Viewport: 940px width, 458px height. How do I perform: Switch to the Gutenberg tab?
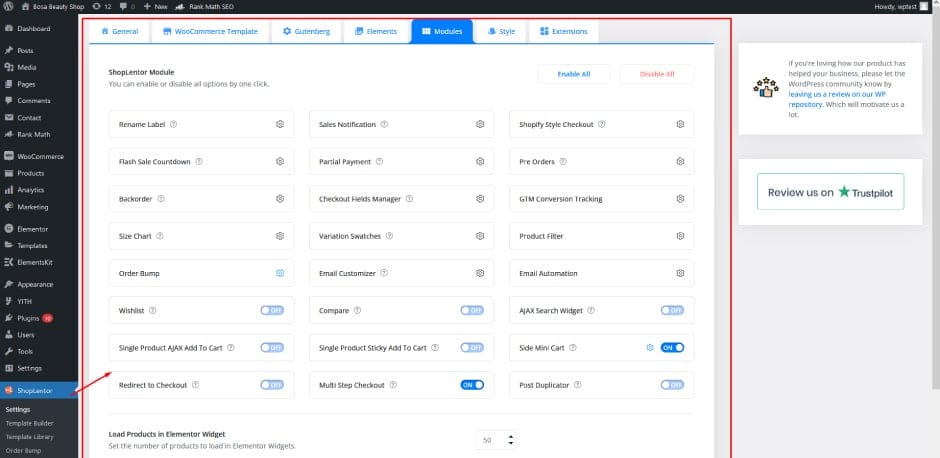(x=306, y=31)
